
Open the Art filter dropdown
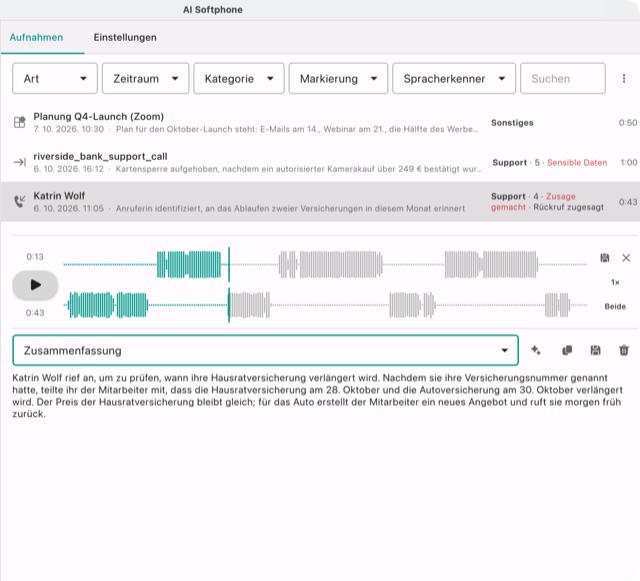click(55, 78)
